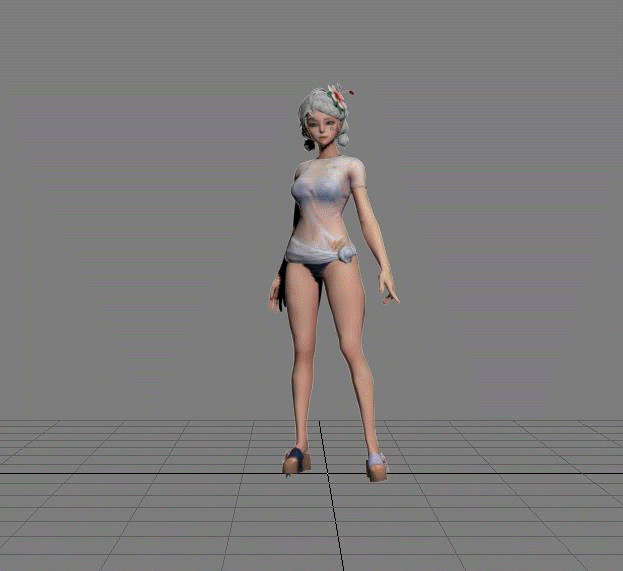The width and height of the screenshot is (623, 571).
Task: Select the flower hair ornament on the character
Action: 340,97
